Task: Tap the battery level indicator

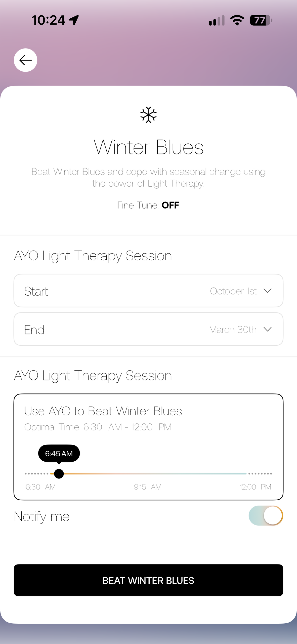Action: [x=261, y=20]
